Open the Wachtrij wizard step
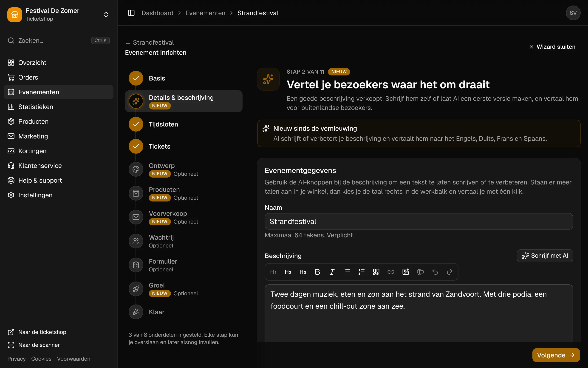 pyautogui.click(x=184, y=241)
